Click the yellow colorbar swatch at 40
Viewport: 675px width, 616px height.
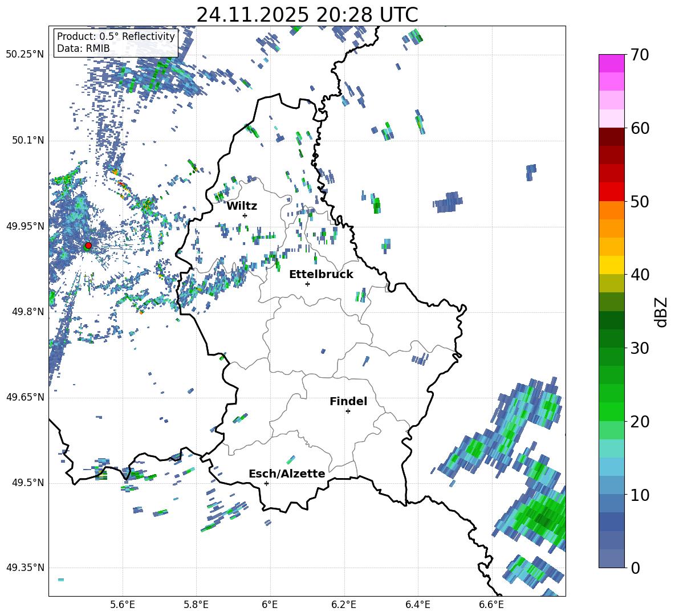pyautogui.click(x=611, y=266)
